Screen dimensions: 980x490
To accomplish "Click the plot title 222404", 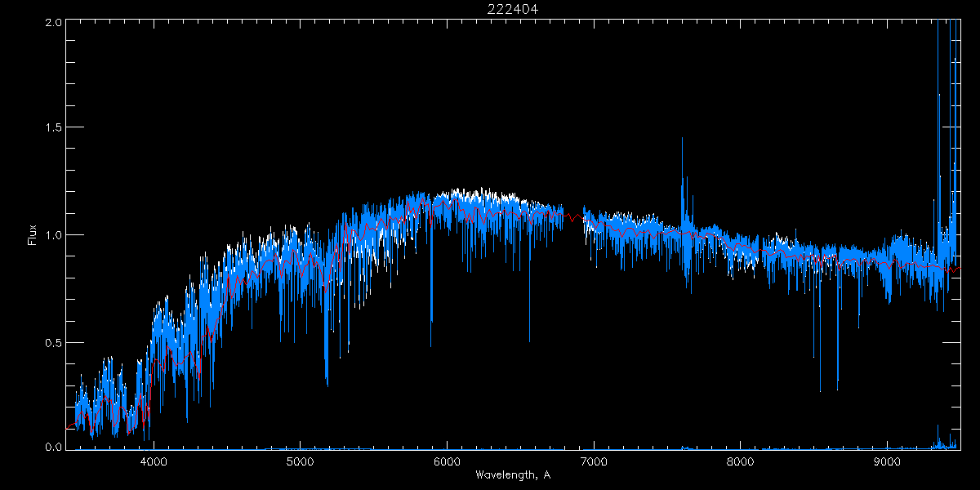I will pos(514,9).
